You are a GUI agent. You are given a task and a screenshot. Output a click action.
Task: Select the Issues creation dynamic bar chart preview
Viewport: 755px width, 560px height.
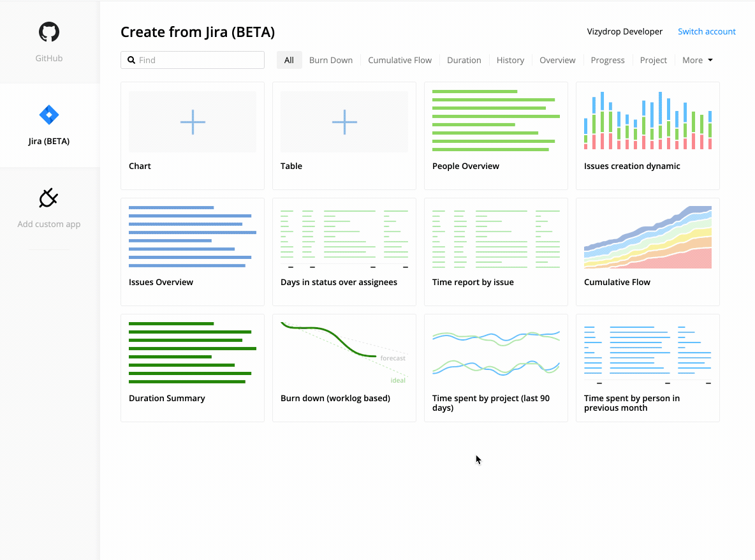647,121
